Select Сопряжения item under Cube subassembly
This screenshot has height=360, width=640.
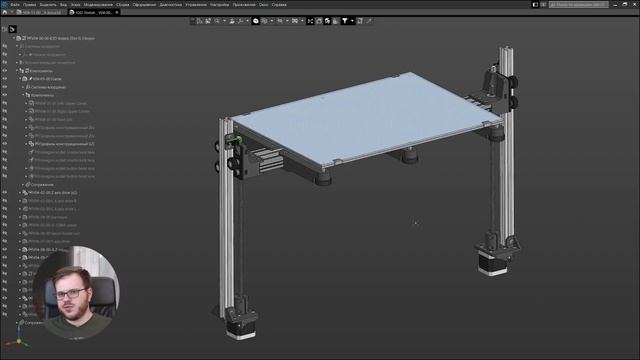click(42, 184)
